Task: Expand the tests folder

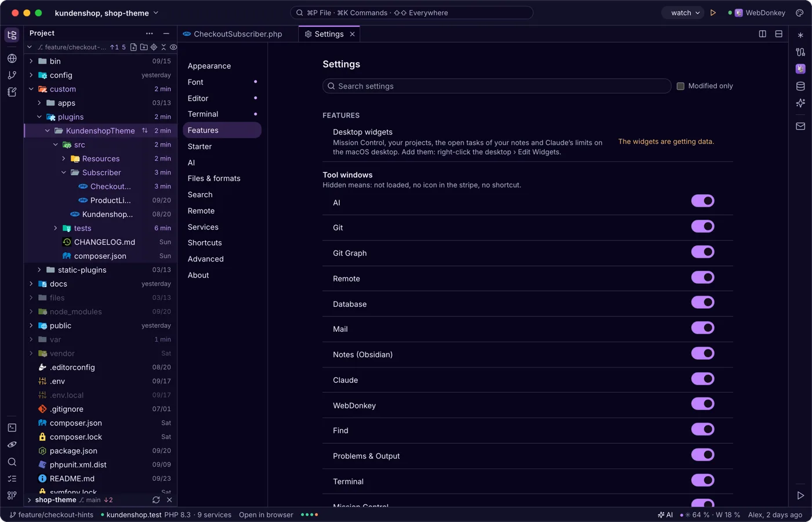Action: [56, 228]
